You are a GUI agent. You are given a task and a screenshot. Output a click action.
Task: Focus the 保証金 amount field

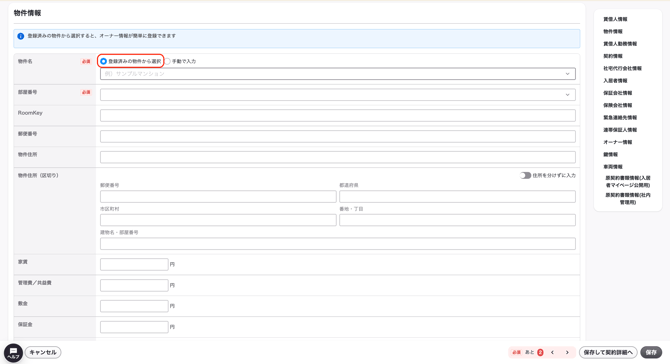click(134, 327)
